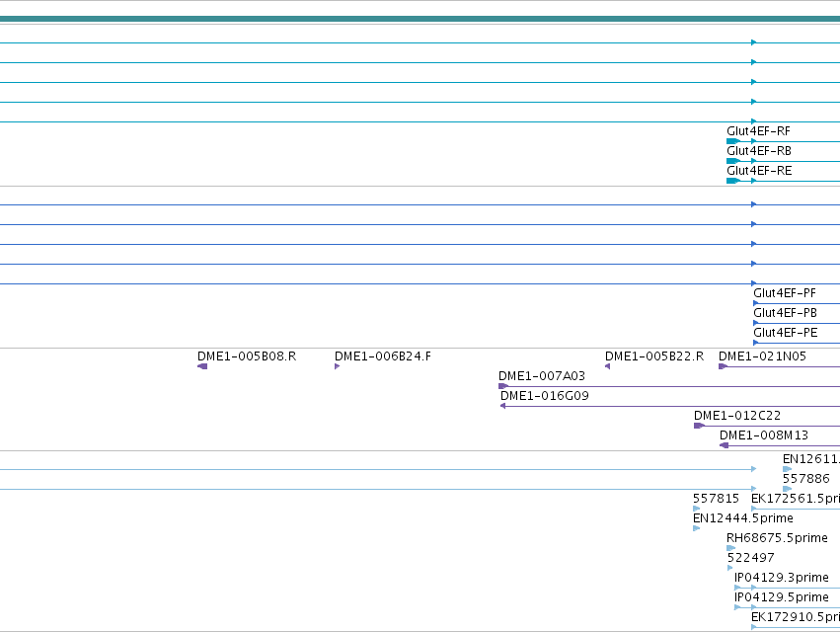
Task: Click the RH68675.5prime light-blue block glyph
Action: [731, 548]
